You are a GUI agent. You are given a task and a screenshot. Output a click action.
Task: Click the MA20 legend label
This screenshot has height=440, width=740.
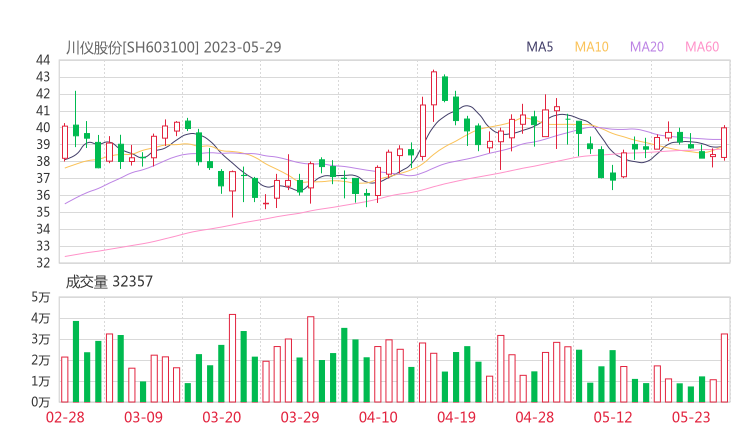(647, 47)
